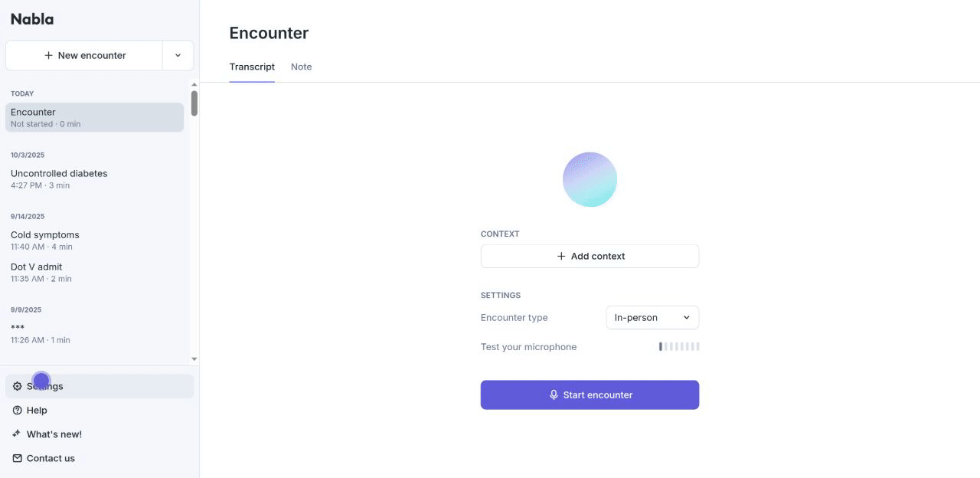This screenshot has height=478, width=980.
Task: Click the microphone test level meter
Action: coord(679,347)
